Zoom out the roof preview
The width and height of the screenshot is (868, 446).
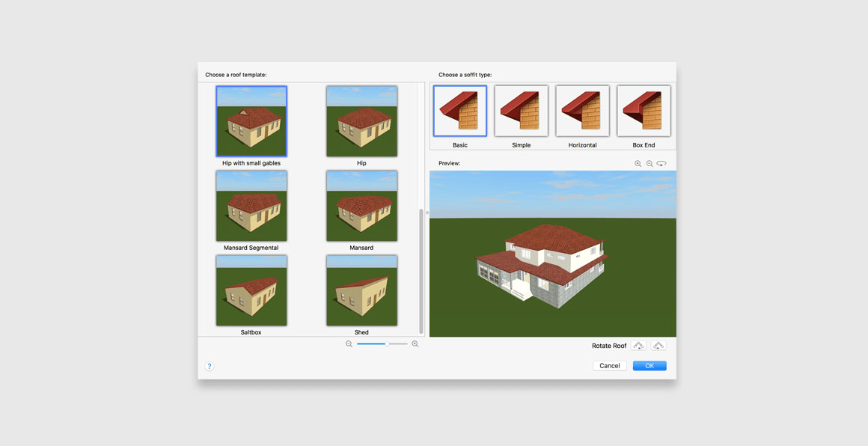tap(650, 164)
